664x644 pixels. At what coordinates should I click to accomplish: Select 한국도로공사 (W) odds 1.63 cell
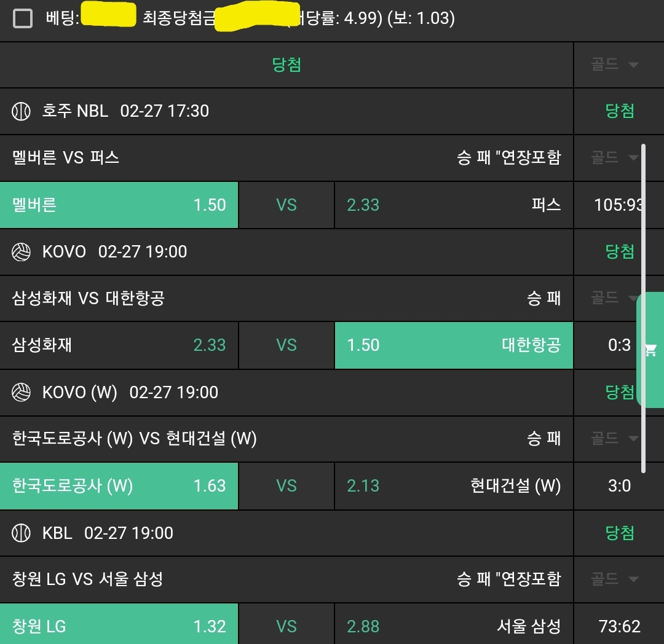119,486
